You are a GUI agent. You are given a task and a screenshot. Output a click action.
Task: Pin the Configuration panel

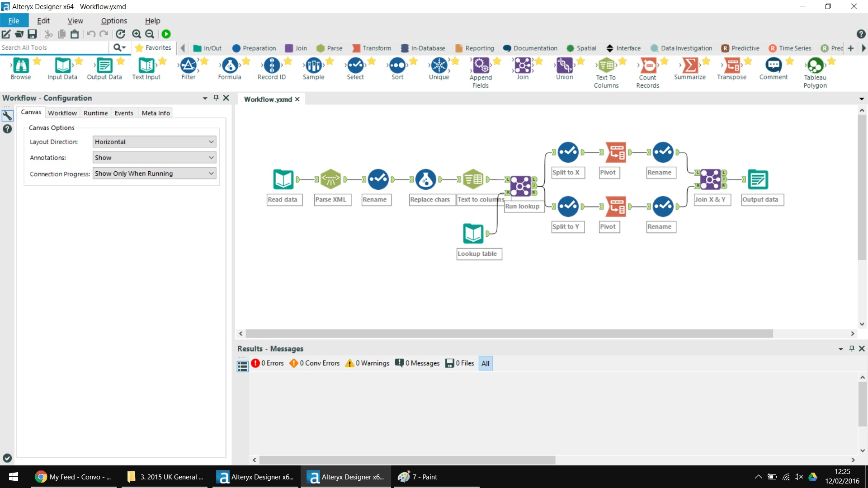point(216,98)
